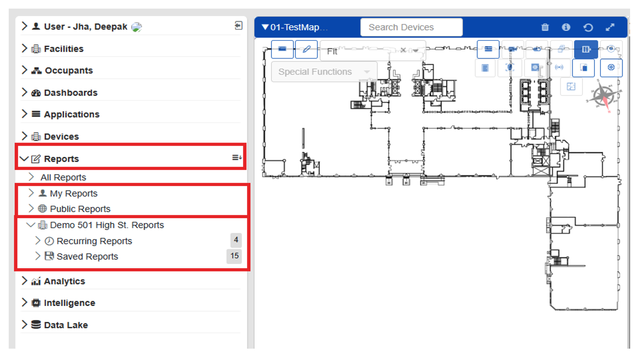Click the trash icon in map header

(545, 27)
